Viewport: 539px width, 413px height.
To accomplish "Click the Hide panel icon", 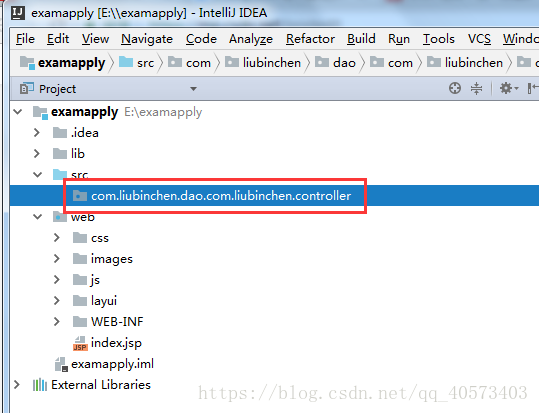I will point(533,88).
